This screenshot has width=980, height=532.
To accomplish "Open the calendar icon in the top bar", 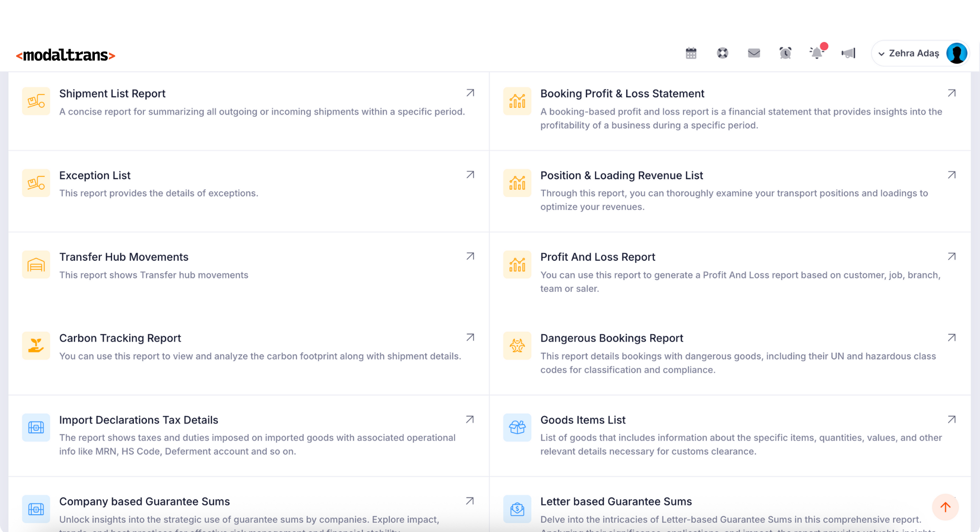I will click(x=691, y=53).
